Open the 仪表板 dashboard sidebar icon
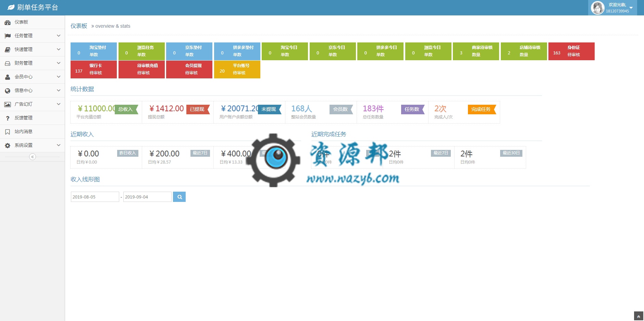Viewport: 644px width, 321px height. (x=8, y=22)
